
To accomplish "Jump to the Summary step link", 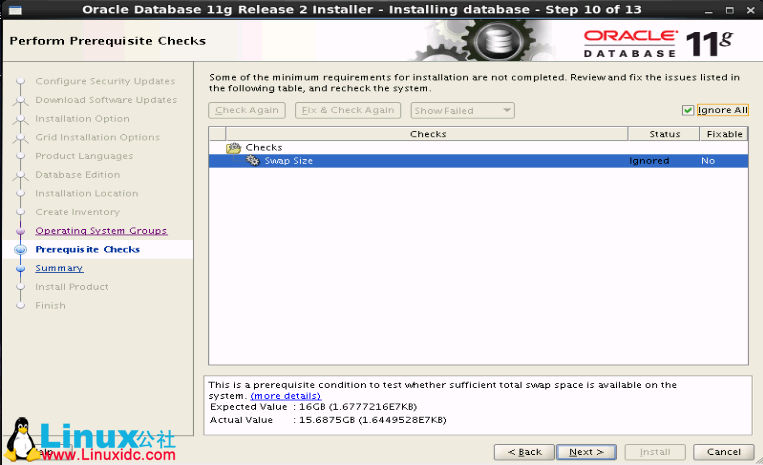I will click(x=59, y=268).
